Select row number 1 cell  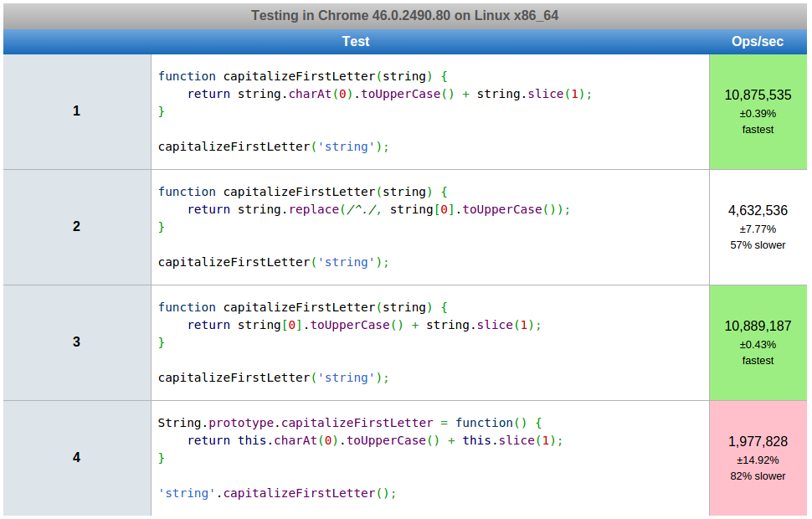pos(77,111)
